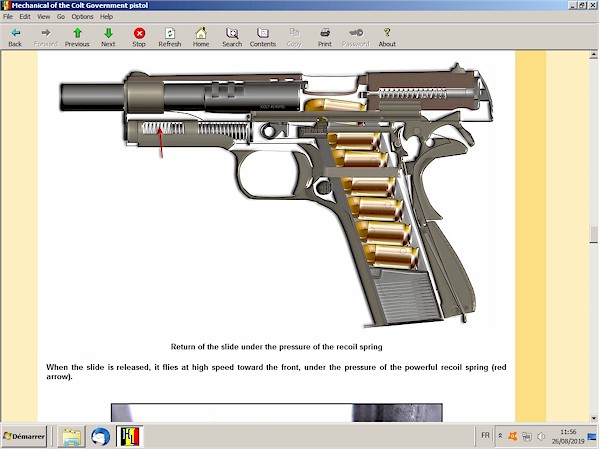Viewport: 600px width, 450px height.
Task: Click the paragraph starting 'When the slide is released'
Action: click(276, 372)
